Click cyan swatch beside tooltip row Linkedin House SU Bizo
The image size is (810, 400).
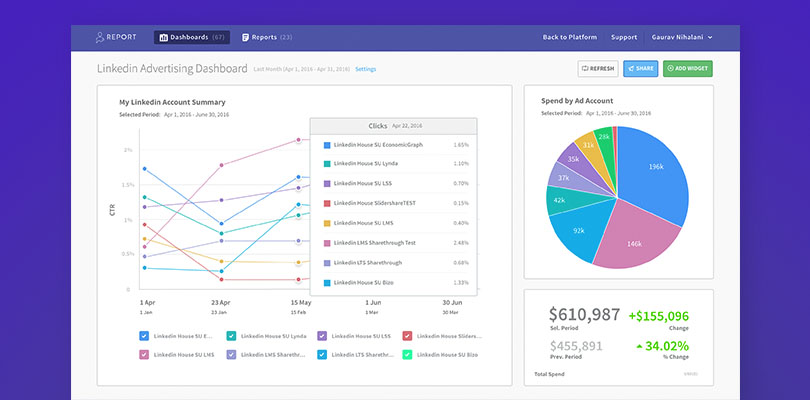tap(327, 283)
